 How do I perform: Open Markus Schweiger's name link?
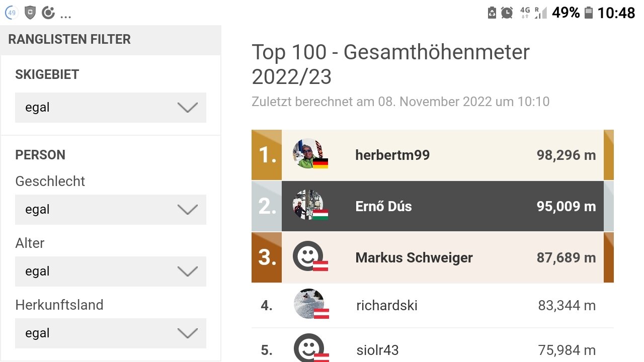414,257
